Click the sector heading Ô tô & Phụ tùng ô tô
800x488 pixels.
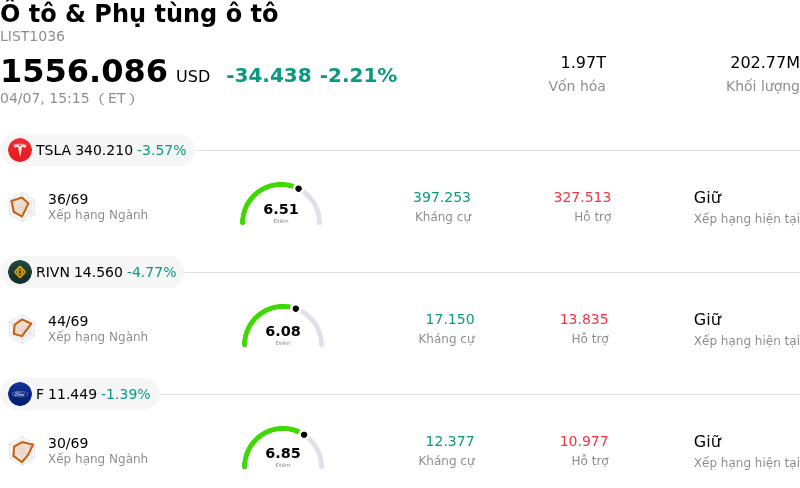[x=139, y=14]
